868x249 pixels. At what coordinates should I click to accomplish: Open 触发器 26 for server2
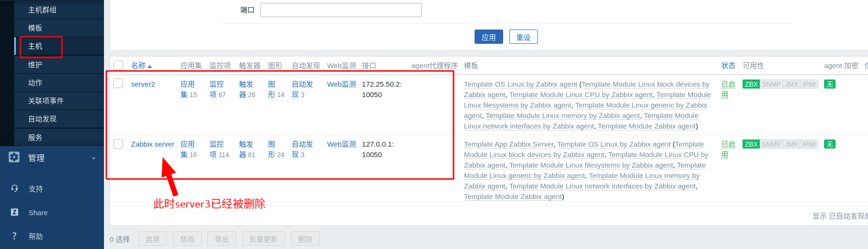(246, 90)
